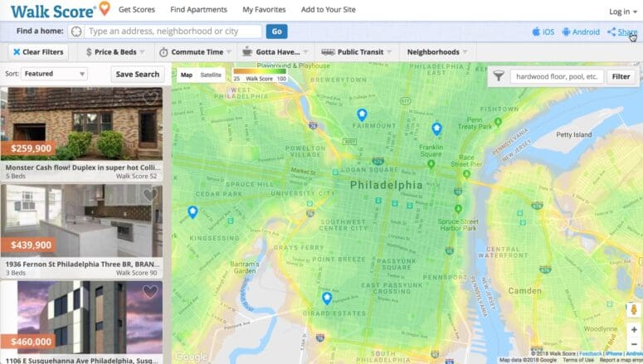Open Find Apartments menu
Screen dimensions: 643x364
point(198,9)
